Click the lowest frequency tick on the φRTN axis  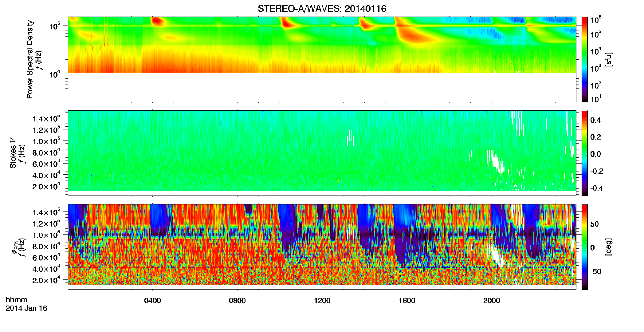click(x=46, y=280)
